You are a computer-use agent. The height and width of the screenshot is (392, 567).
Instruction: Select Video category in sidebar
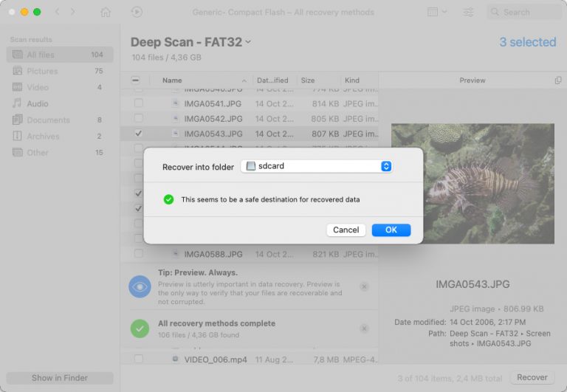[60, 87]
